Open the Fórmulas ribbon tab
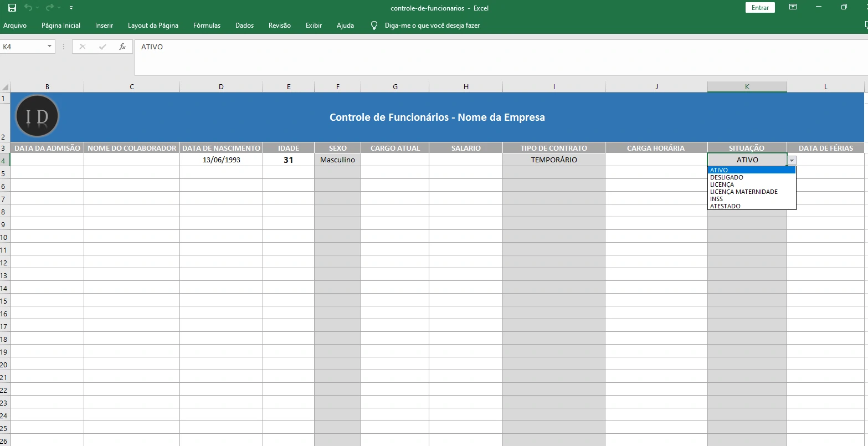 [207, 25]
